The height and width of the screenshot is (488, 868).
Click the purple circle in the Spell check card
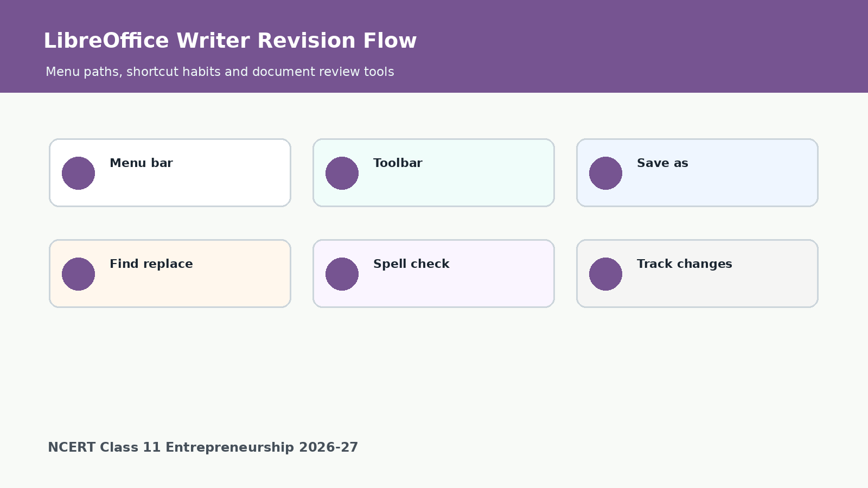[342, 274]
